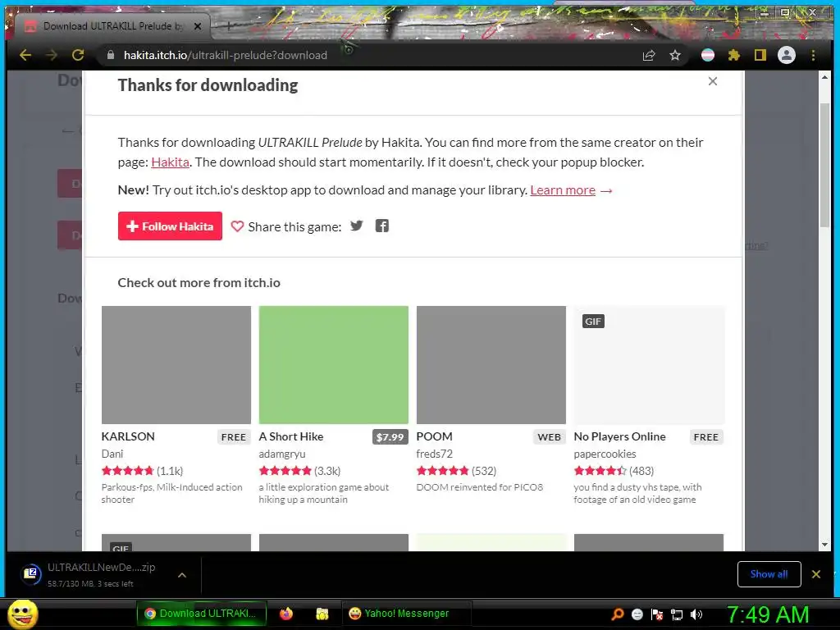The image size is (840, 630).
Task: Click the search magnifier tray icon
Action: [x=618, y=614]
